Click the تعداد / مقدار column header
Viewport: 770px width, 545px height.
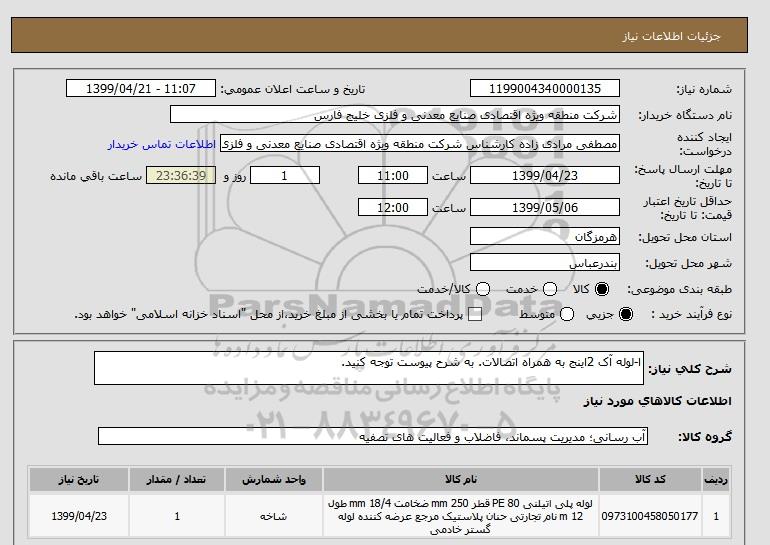pos(177,480)
